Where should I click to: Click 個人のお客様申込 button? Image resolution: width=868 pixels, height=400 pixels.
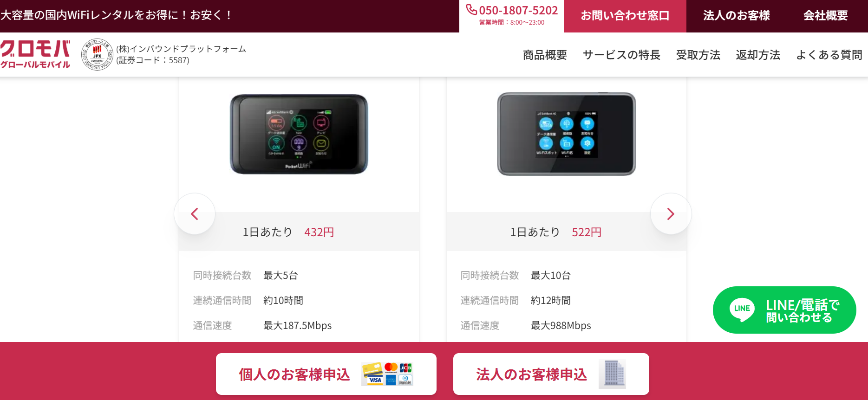tap(326, 374)
